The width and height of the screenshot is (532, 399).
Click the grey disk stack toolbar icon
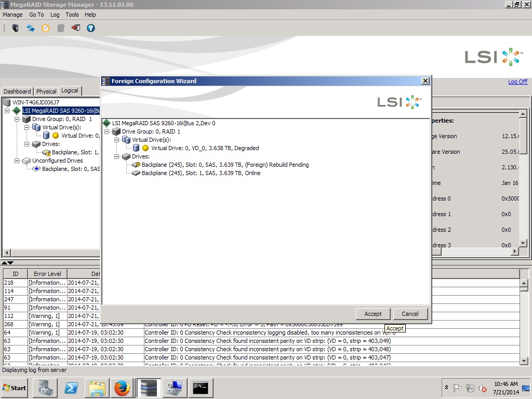click(x=61, y=28)
